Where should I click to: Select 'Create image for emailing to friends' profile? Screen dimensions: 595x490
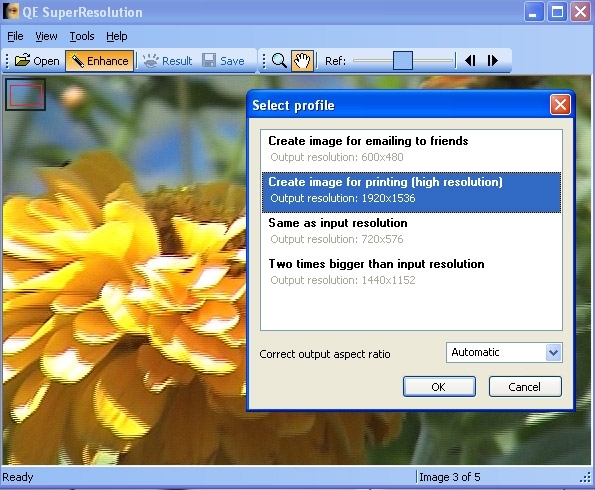(x=411, y=149)
